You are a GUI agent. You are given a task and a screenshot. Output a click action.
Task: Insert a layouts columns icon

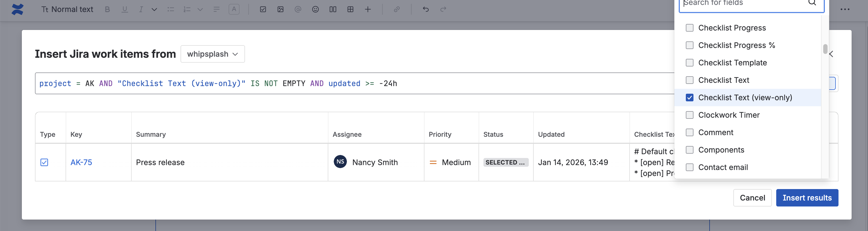[x=333, y=10]
